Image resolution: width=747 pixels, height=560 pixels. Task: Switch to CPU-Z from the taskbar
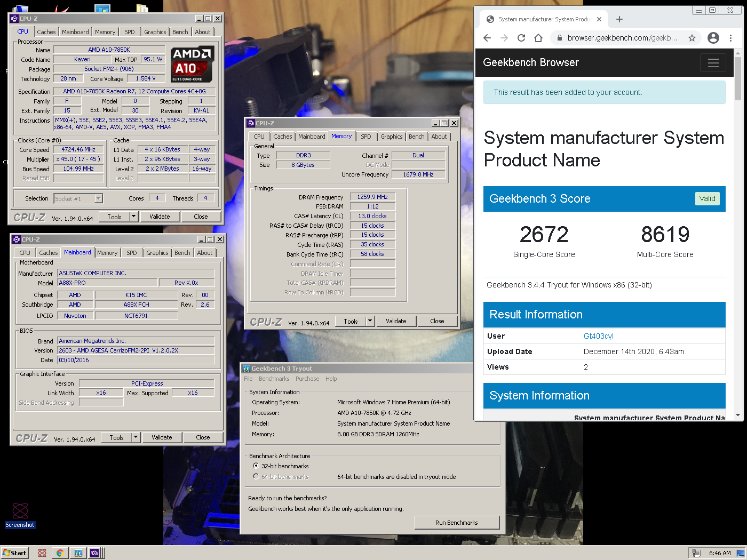pyautogui.click(x=94, y=553)
